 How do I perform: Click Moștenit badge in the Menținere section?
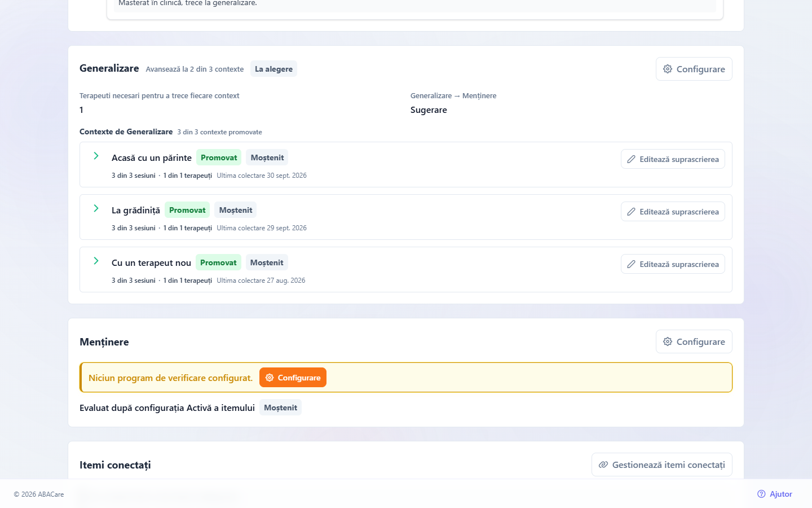[280, 408]
